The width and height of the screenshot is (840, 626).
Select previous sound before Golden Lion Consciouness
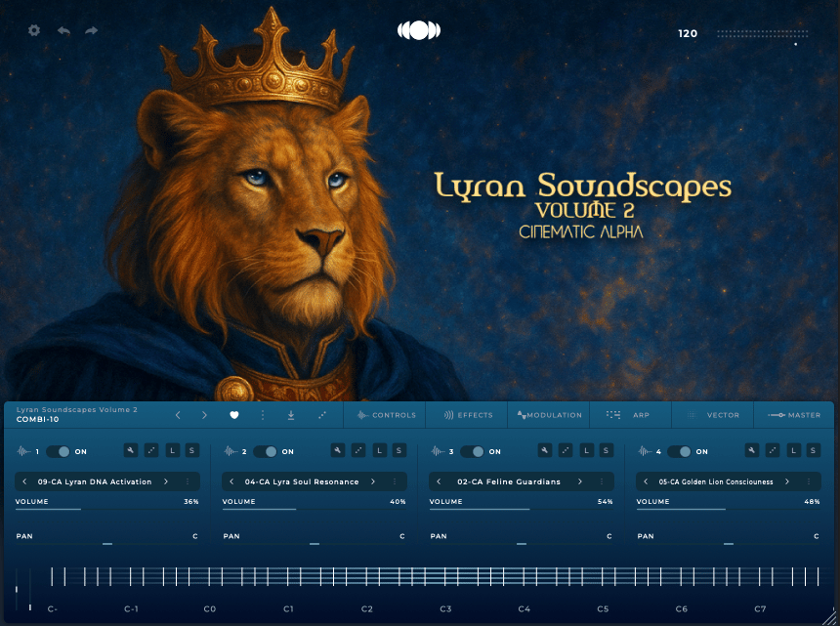(646, 481)
